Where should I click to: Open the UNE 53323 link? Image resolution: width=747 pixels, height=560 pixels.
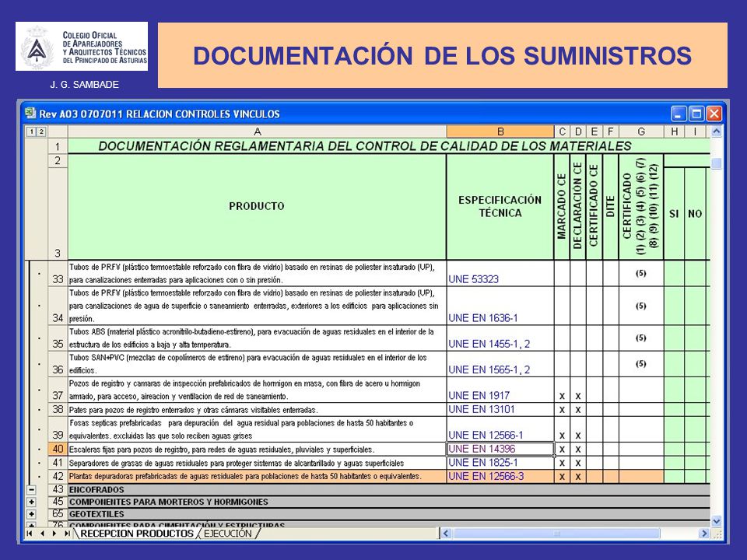pos(474,279)
